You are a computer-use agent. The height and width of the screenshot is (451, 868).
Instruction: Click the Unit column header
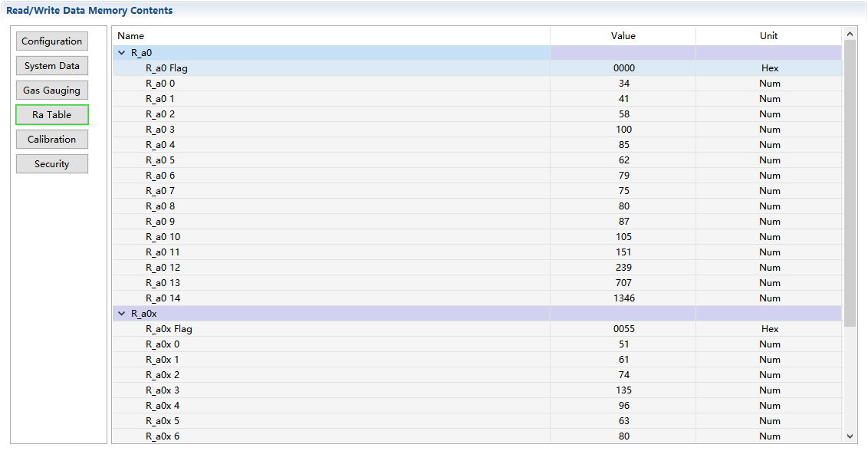[x=768, y=35]
